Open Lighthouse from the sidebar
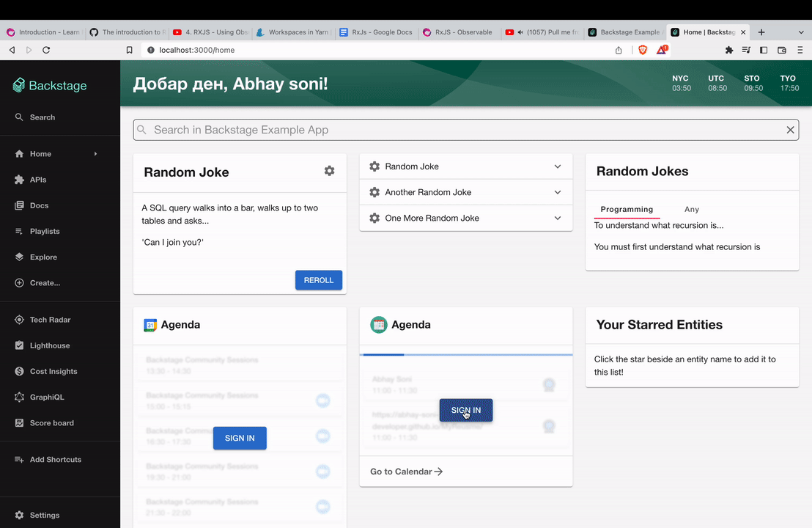812x528 pixels. [x=49, y=345]
